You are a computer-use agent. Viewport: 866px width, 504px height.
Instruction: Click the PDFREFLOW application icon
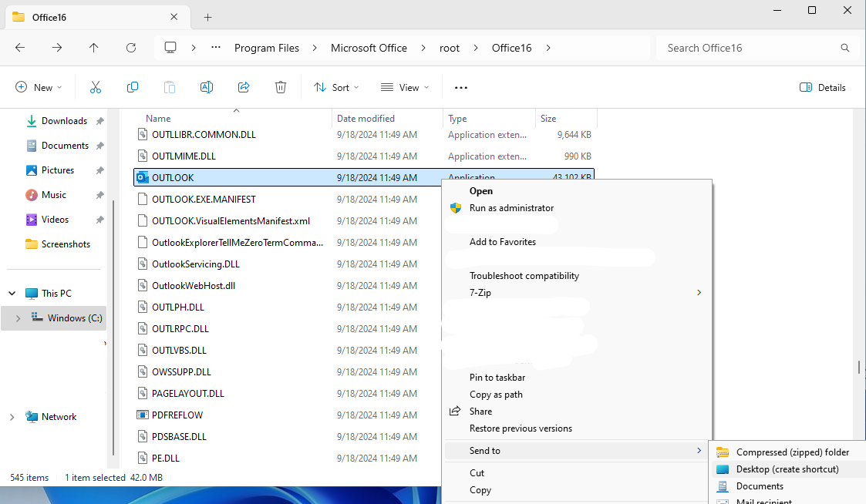[x=143, y=415]
